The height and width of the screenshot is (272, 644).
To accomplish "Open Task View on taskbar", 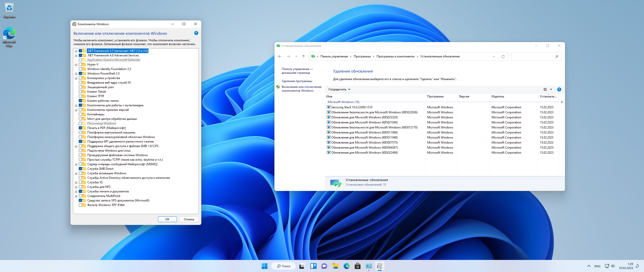I will (302, 266).
